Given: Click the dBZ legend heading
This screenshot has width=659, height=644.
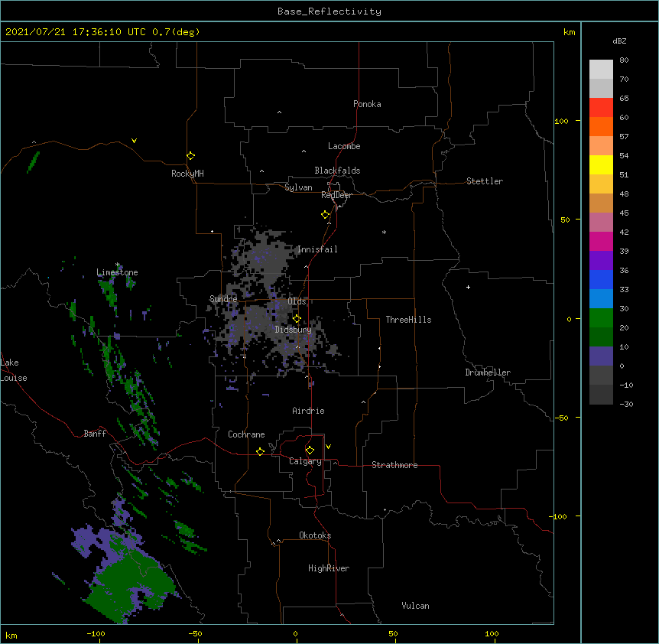Looking at the screenshot, I should tap(619, 41).
